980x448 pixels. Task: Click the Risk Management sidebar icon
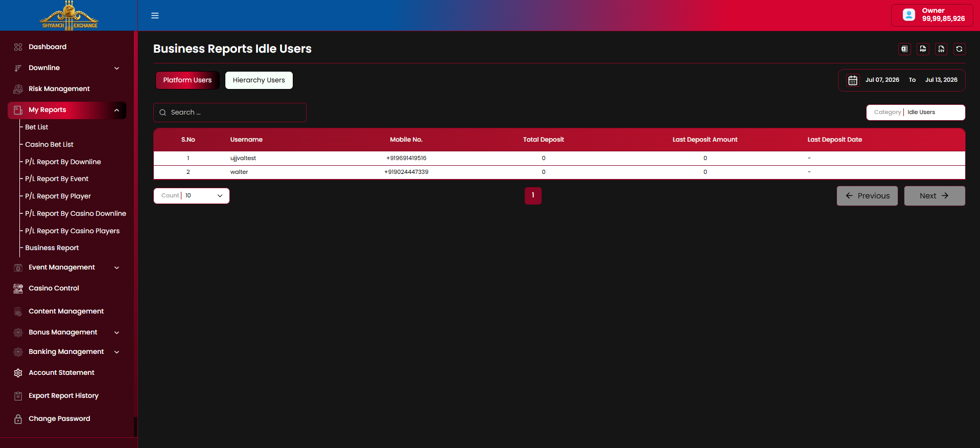coord(18,89)
